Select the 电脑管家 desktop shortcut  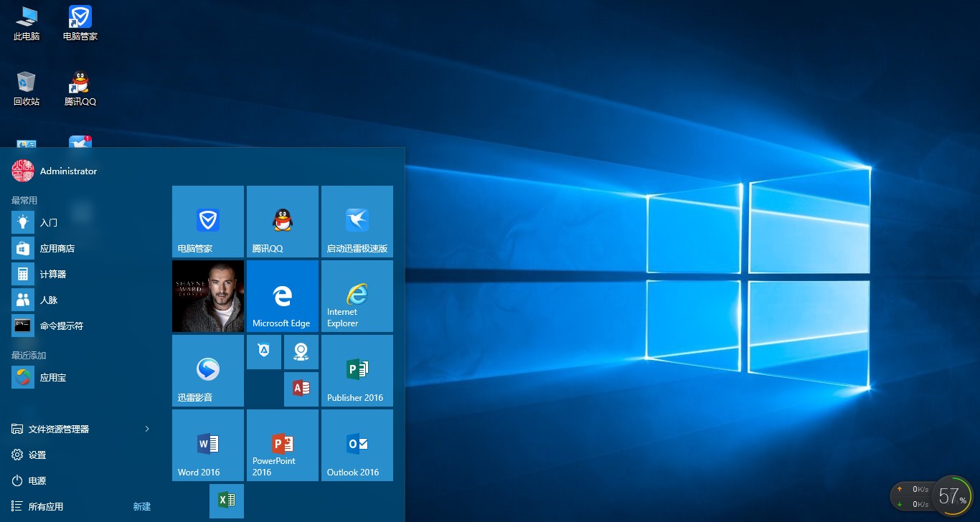[x=80, y=23]
